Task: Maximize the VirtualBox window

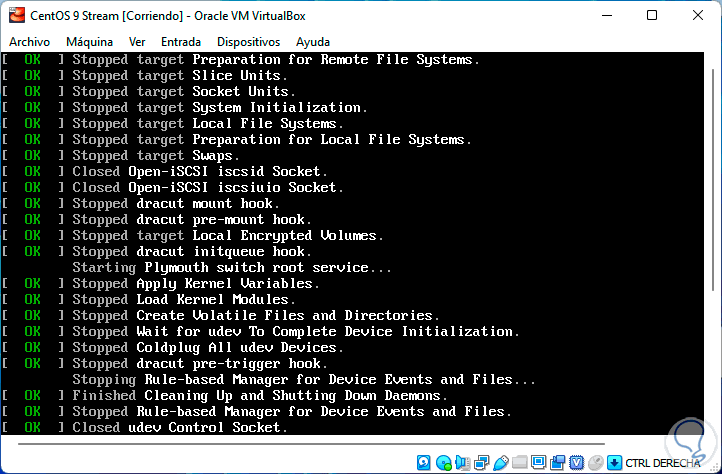Action: click(652, 15)
